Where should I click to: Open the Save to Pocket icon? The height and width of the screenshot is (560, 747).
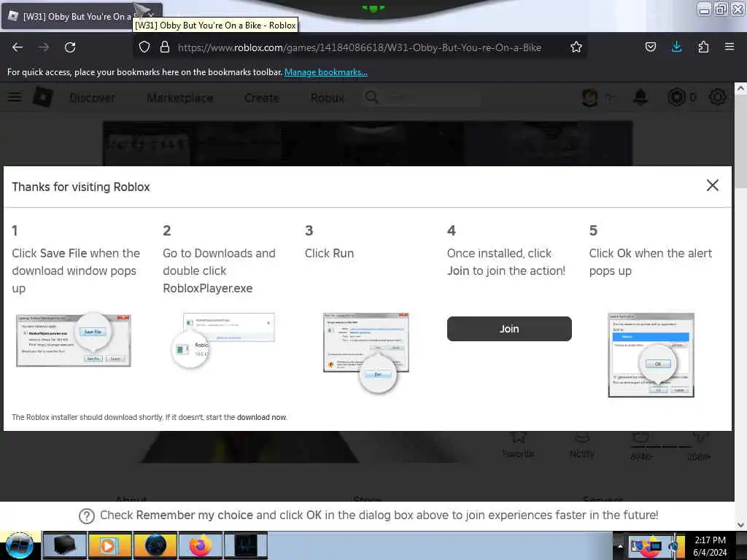coord(650,47)
